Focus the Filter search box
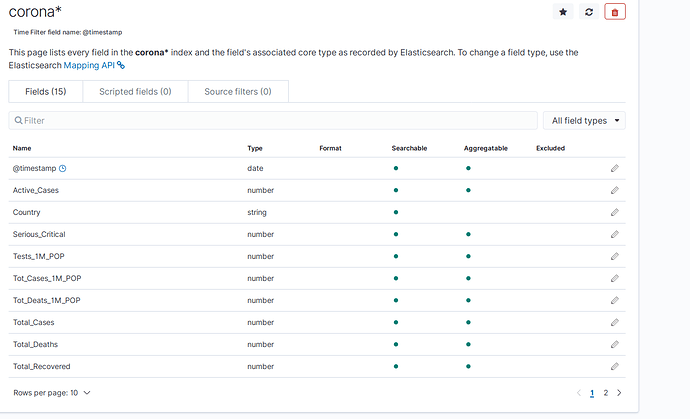The width and height of the screenshot is (690, 419). tap(270, 121)
